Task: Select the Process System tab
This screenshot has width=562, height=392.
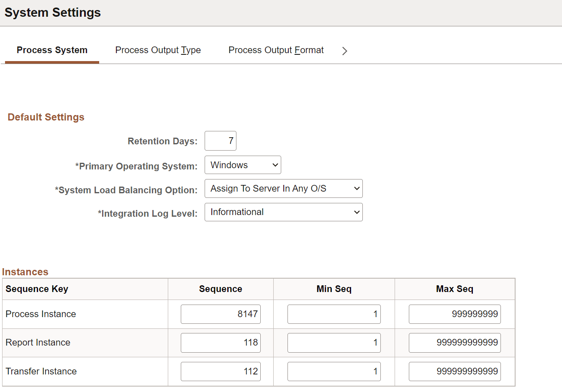Action: point(52,50)
